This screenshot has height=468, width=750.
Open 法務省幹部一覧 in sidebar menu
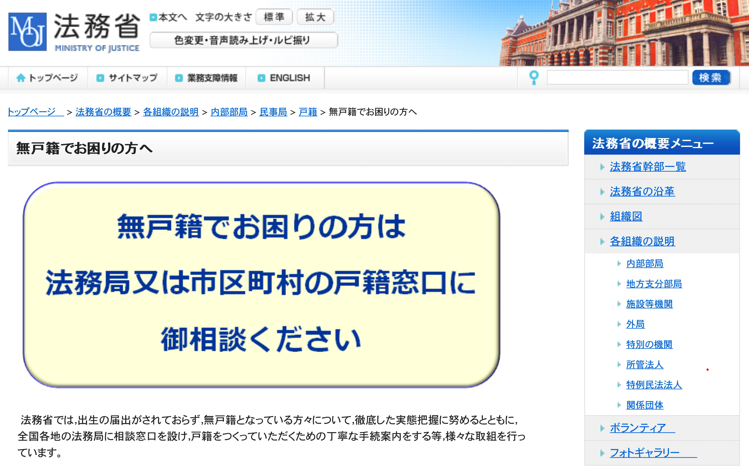tap(648, 167)
